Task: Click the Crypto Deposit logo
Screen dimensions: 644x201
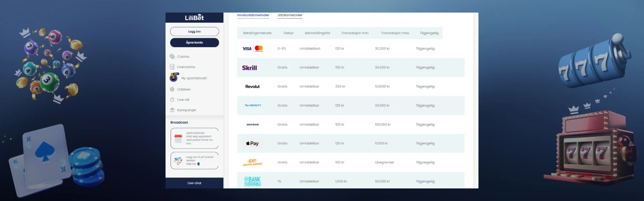Action: coord(253,163)
